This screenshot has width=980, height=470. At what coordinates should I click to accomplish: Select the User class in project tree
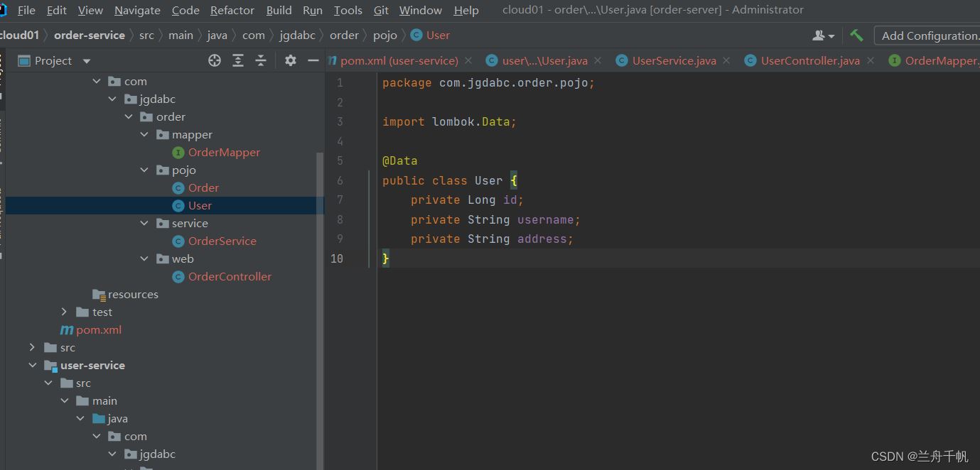tap(200, 205)
